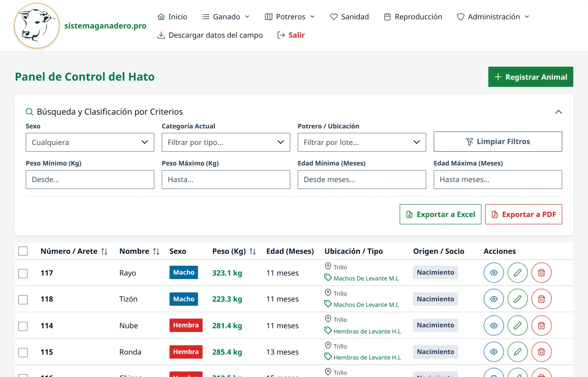Focus the Peso Mínimo (Kg) field
Viewport: 588px width, 377px height.
click(x=90, y=180)
